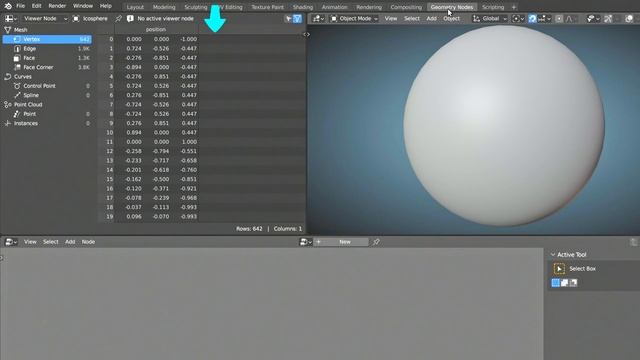Toggle the snapping magnet icon
The width and height of the screenshot is (640, 360).
click(x=532, y=18)
